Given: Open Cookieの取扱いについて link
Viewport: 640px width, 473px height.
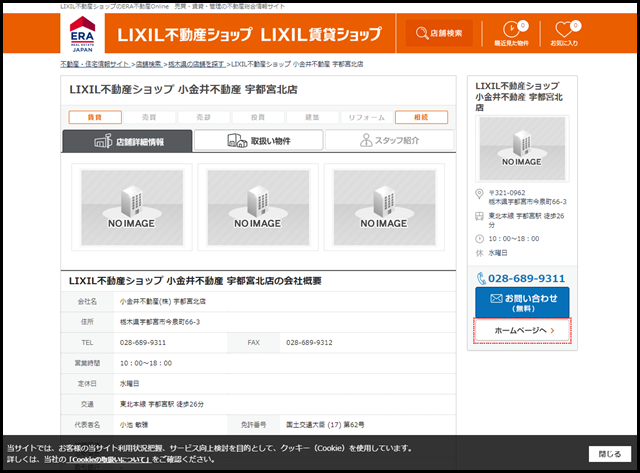Looking at the screenshot, I should (109, 460).
